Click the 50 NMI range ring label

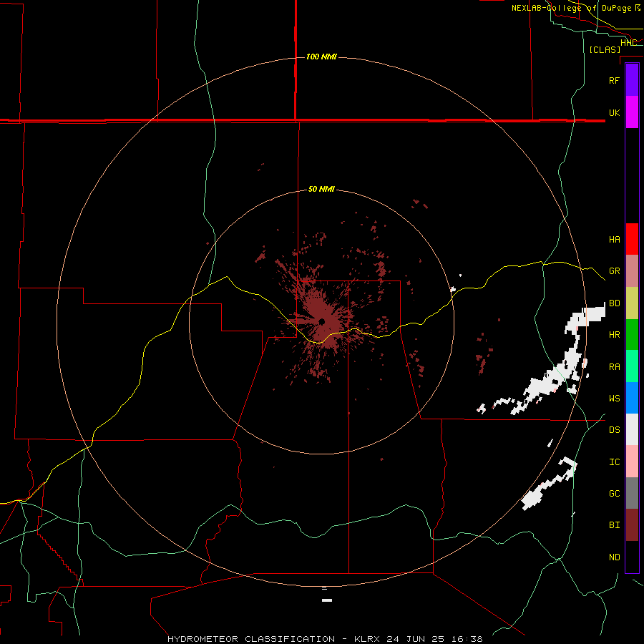pos(321,189)
